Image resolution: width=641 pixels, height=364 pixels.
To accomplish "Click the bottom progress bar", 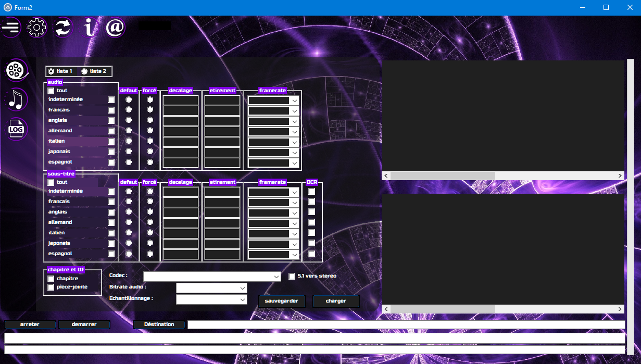I will pyautogui.click(x=315, y=350).
